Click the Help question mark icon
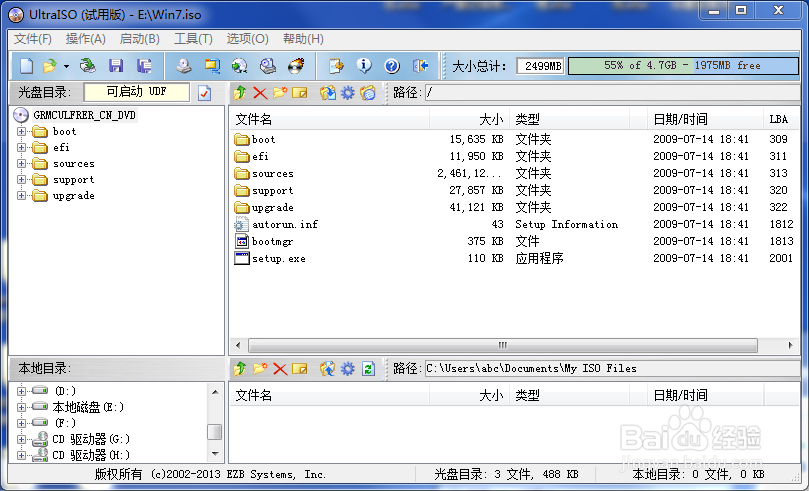 (392, 66)
